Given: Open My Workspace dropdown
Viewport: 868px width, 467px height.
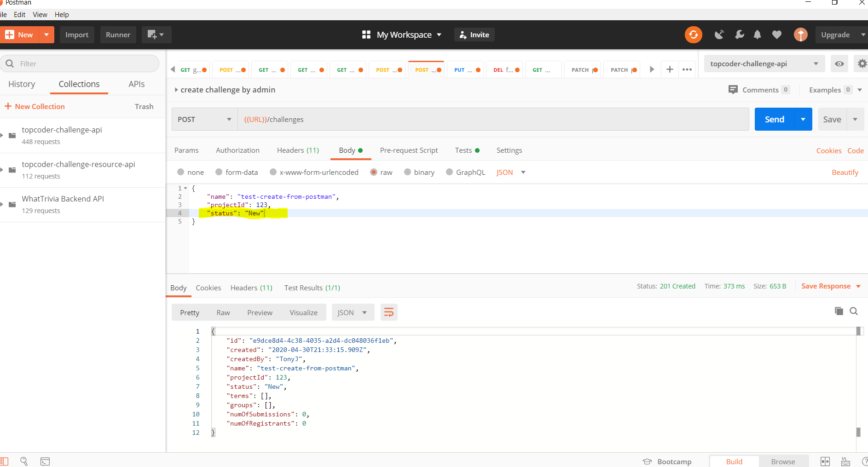Looking at the screenshot, I should [402, 35].
